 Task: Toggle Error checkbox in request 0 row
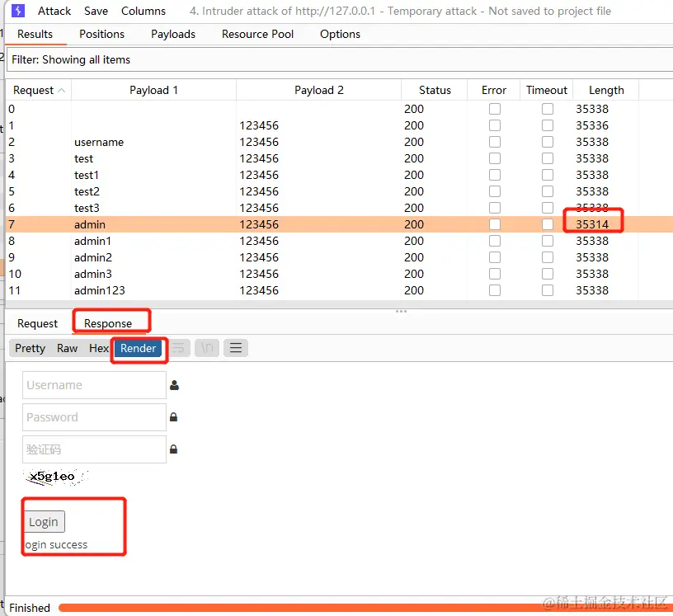click(495, 109)
